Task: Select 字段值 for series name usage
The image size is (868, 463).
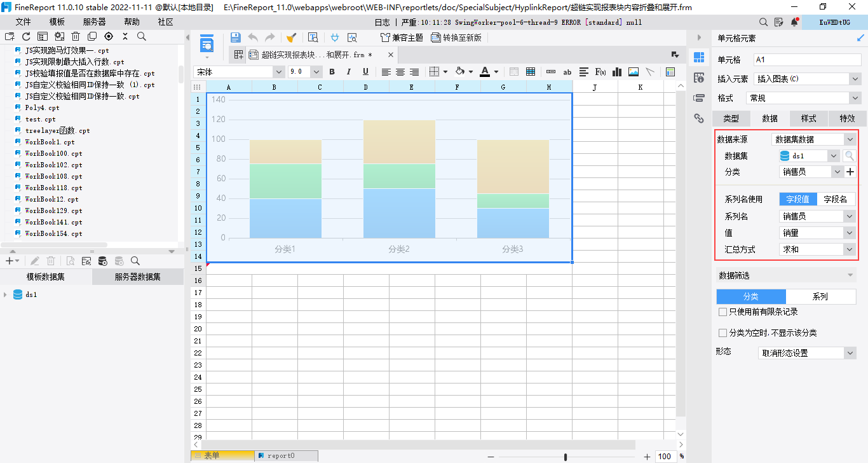Action: pyautogui.click(x=797, y=199)
